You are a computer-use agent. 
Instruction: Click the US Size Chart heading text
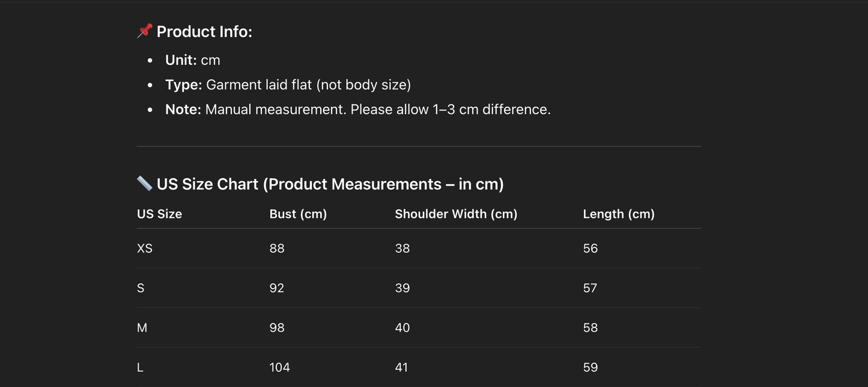coord(330,184)
